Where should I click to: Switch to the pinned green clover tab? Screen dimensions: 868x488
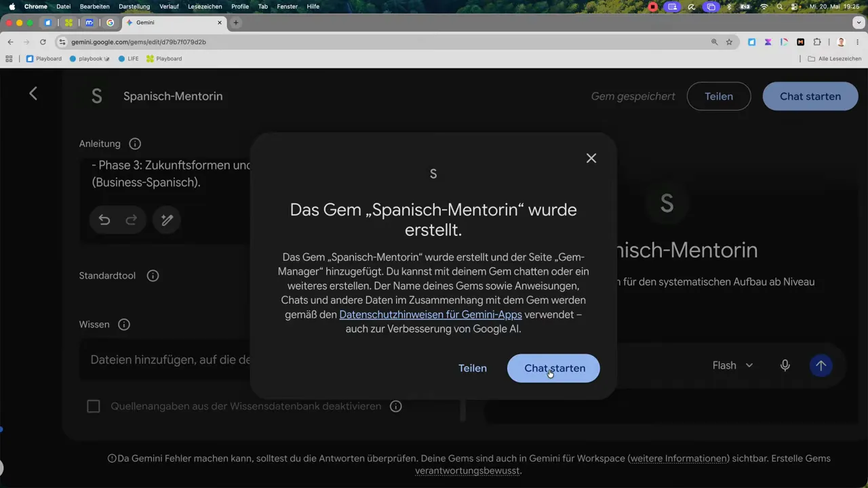tap(68, 22)
